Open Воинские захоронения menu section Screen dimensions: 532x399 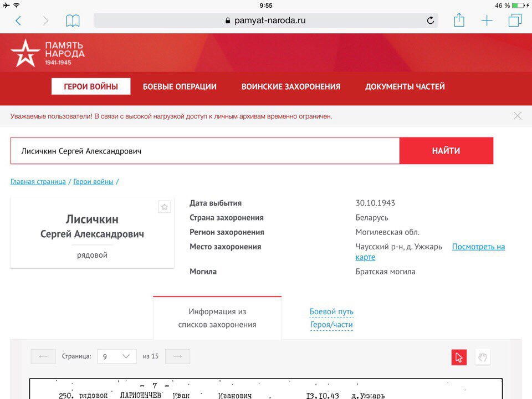point(291,86)
